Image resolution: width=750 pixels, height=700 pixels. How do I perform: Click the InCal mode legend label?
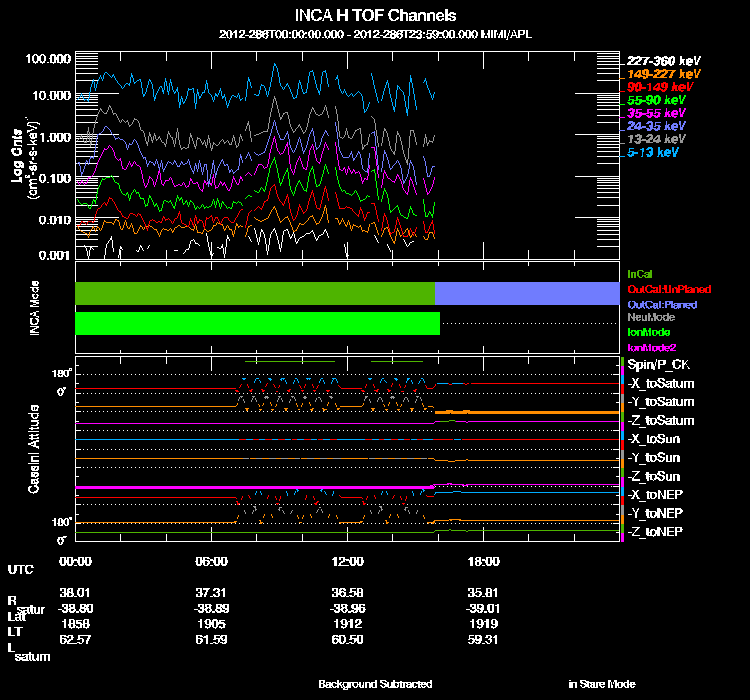click(639, 274)
